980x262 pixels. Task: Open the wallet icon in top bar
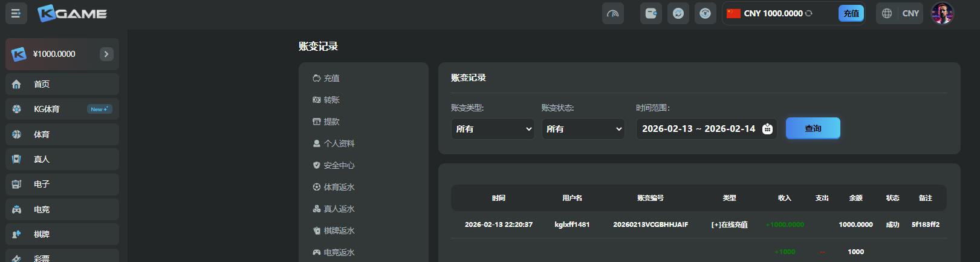point(651,13)
